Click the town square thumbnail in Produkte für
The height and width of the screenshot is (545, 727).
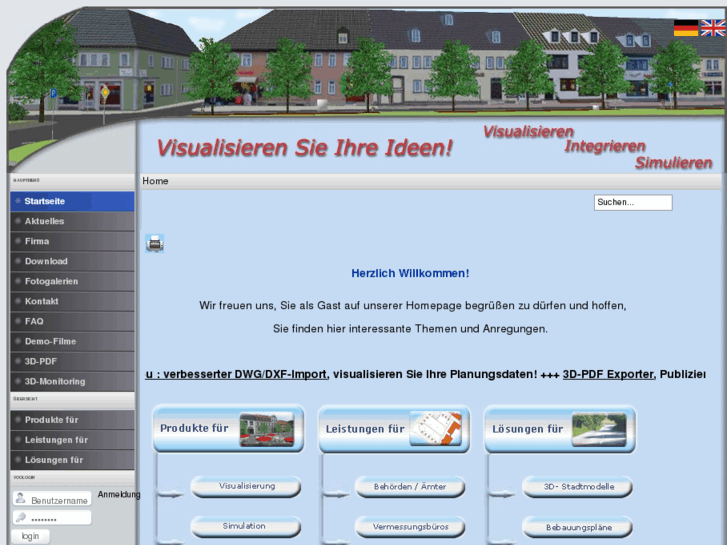(267, 430)
